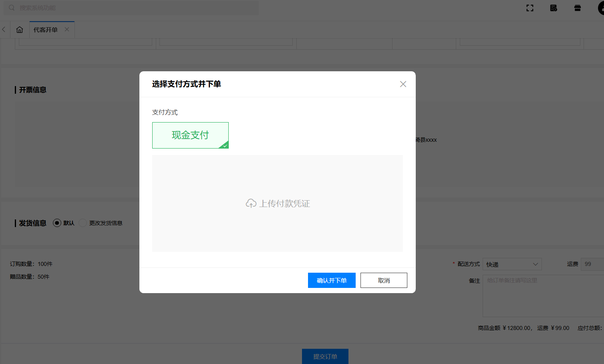Collapse sidebar with left chevron
The width and height of the screenshot is (604, 364).
4,30
